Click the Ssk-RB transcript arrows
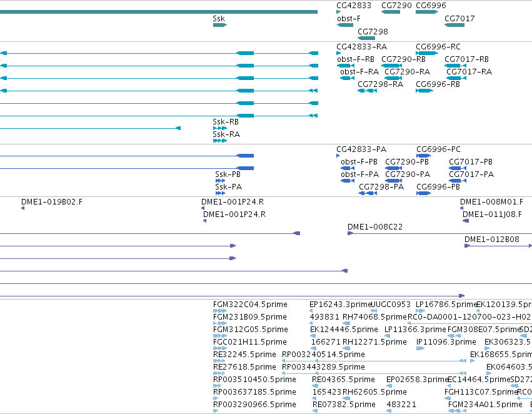 [x=220, y=128]
